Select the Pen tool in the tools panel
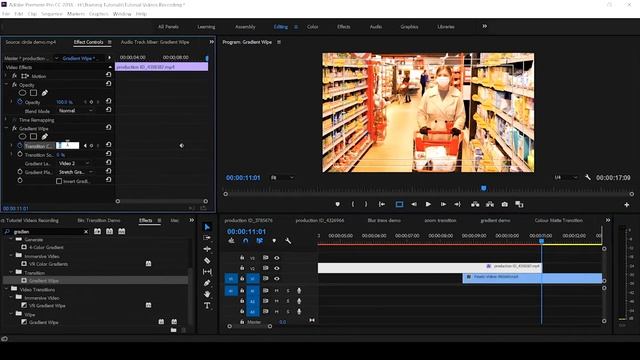640x360 pixels. click(207, 282)
